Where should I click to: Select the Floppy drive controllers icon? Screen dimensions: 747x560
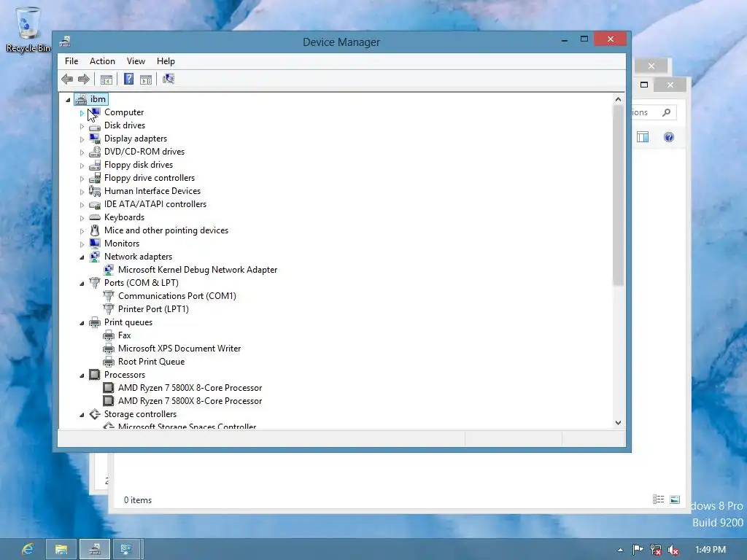(x=95, y=178)
